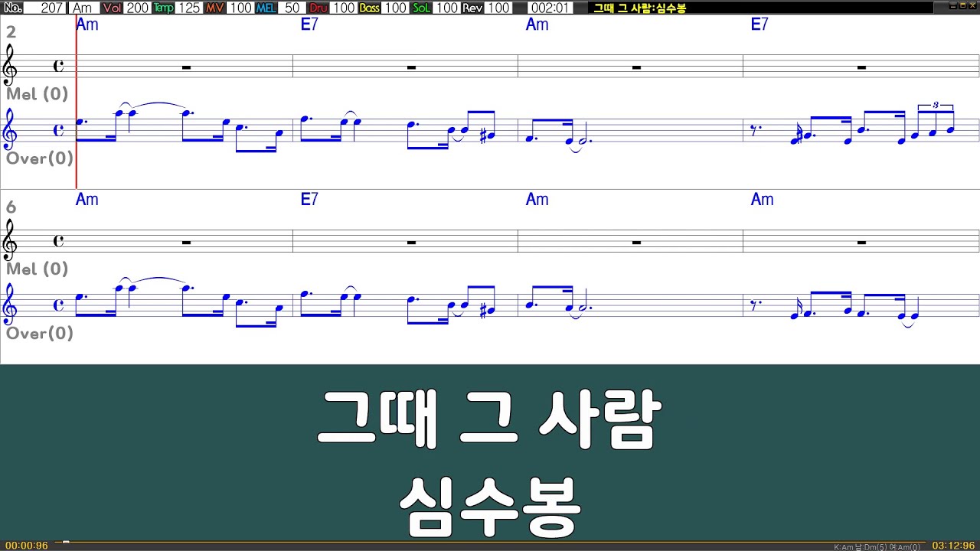Click the key value Am in top bar
Screen dimensions: 980x551
pyautogui.click(x=83, y=8)
